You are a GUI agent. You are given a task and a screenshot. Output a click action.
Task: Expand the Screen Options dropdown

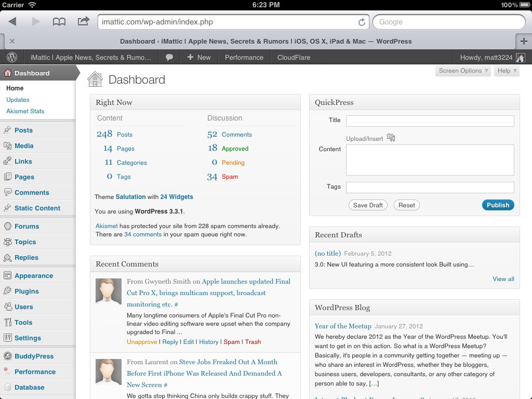(463, 71)
